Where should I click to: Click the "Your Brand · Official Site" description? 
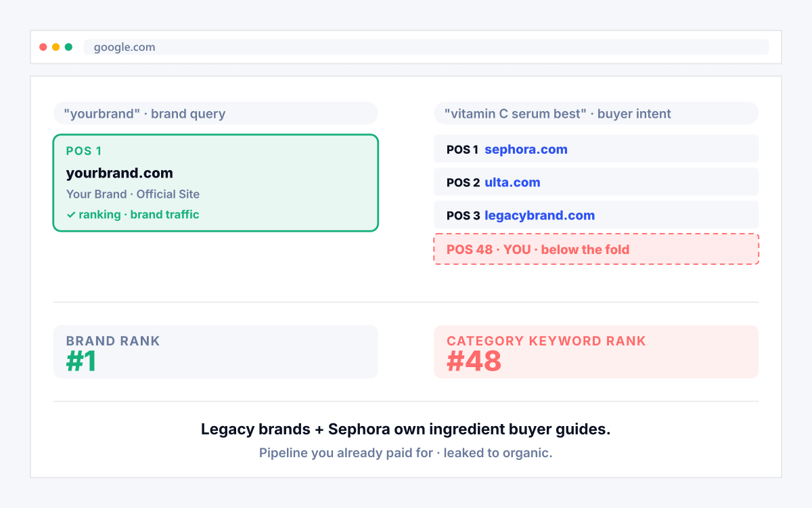pyautogui.click(x=133, y=194)
